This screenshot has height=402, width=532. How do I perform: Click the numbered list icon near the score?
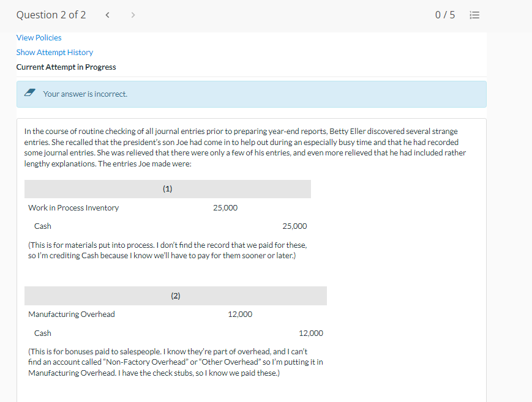click(x=474, y=15)
